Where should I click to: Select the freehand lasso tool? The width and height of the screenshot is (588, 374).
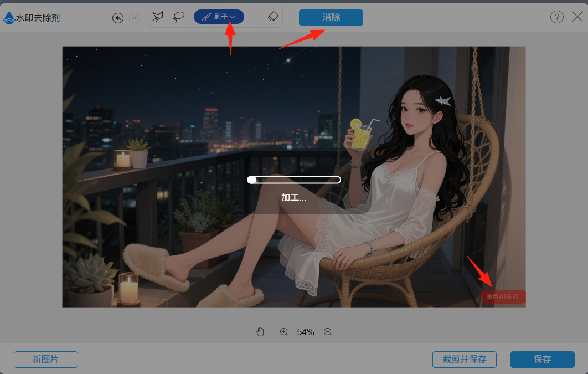pos(178,17)
